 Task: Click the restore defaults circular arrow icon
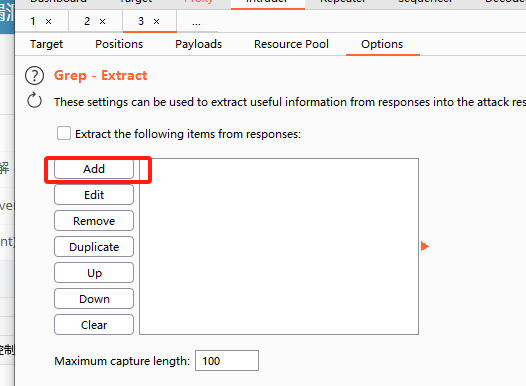34,101
